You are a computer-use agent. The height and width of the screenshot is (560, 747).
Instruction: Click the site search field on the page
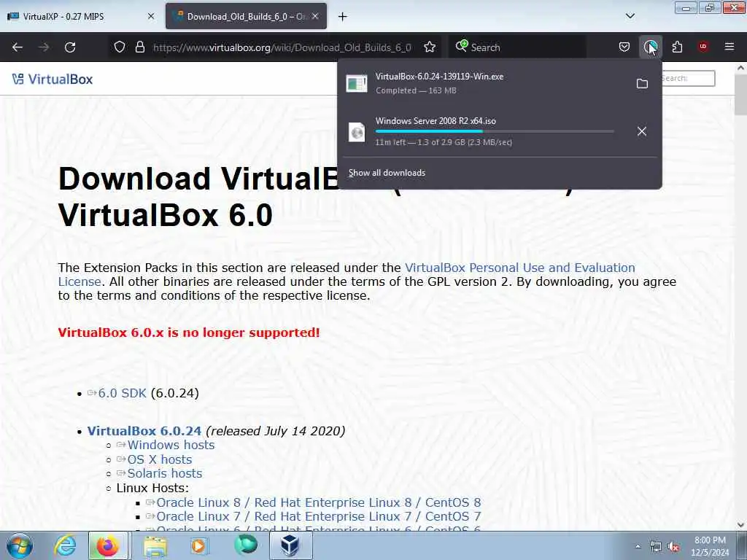tap(687, 79)
